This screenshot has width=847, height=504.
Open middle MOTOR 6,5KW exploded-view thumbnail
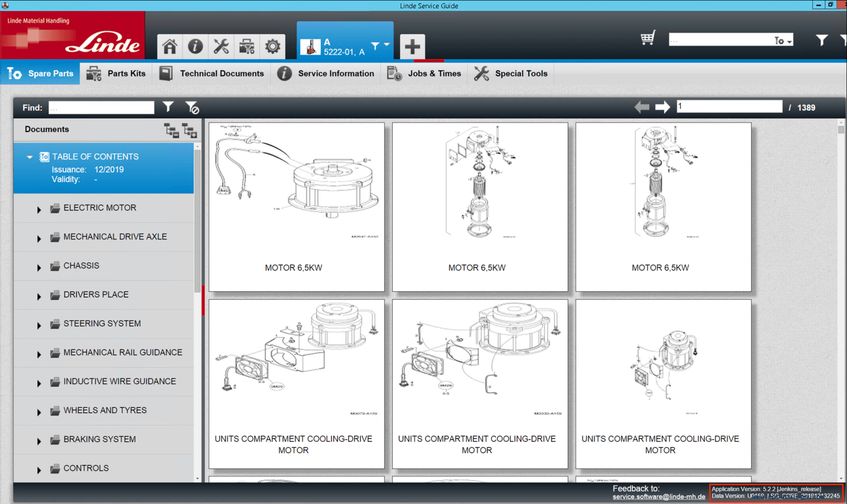pos(480,207)
